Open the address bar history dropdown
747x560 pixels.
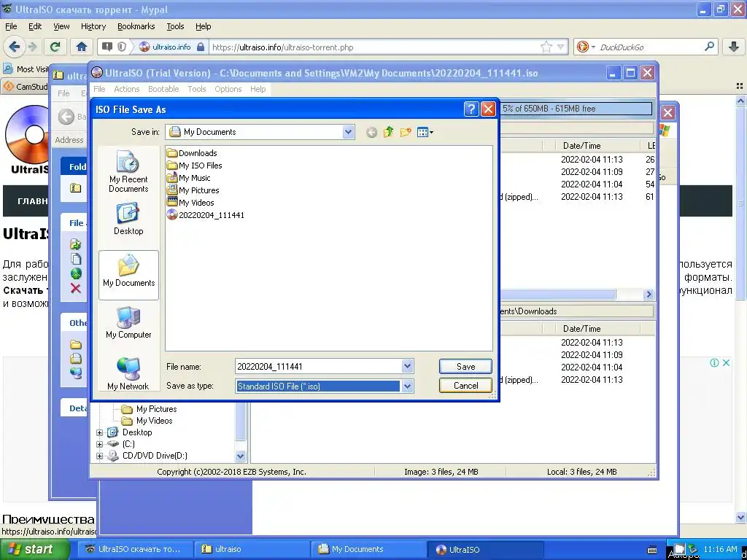click(561, 47)
